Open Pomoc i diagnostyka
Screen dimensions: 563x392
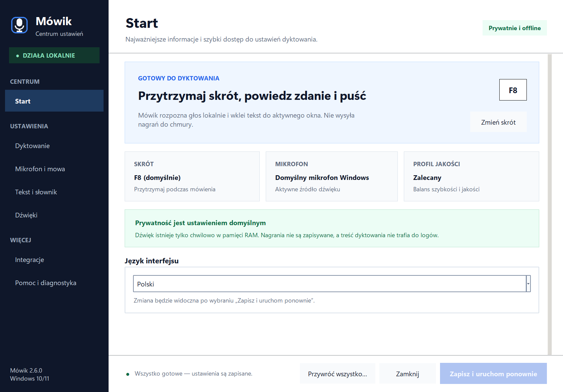(x=54, y=283)
